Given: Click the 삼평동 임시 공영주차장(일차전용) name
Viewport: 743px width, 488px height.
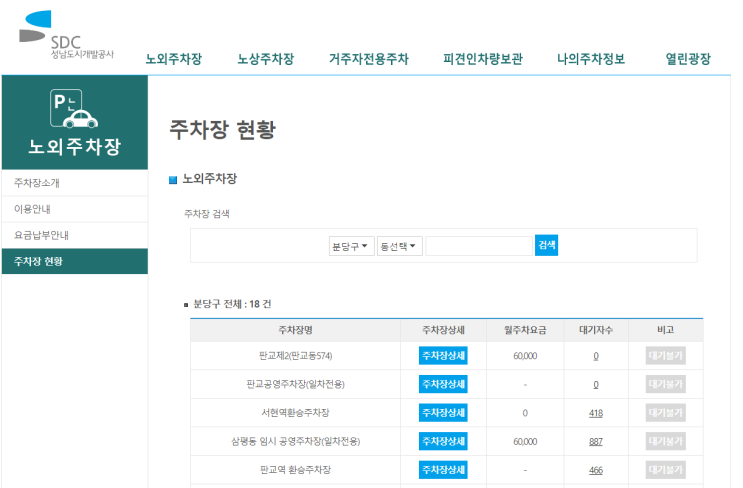Looking at the screenshot, I should point(295,442).
